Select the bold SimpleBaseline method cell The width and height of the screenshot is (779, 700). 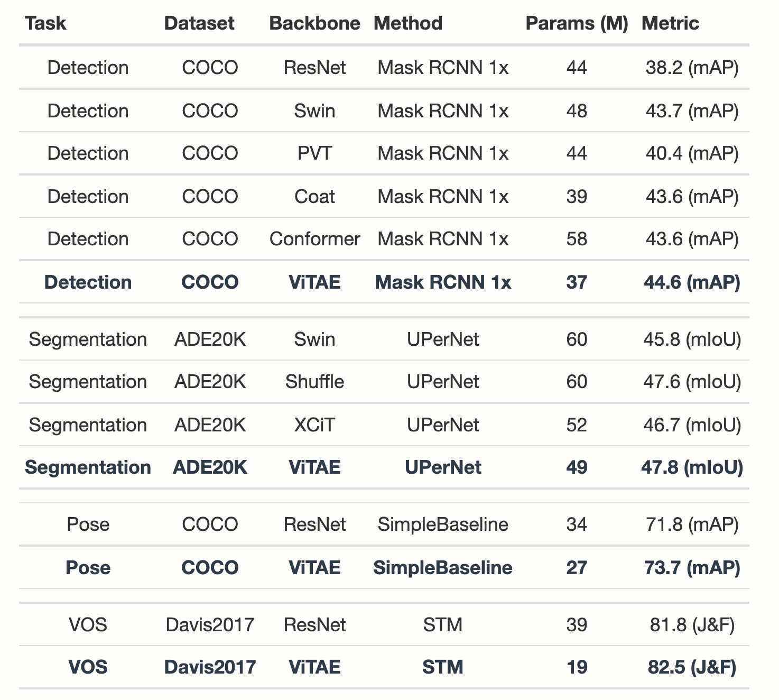point(443,568)
